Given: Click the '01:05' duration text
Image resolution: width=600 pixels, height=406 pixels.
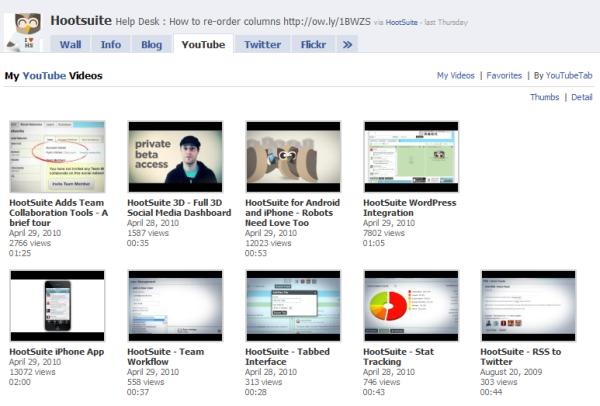Looking at the screenshot, I should click(373, 243).
